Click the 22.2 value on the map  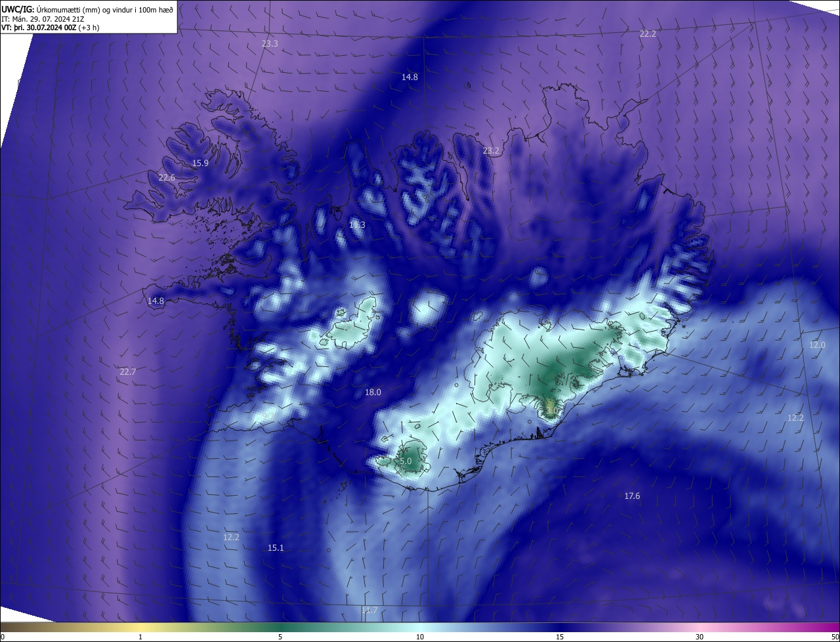[648, 33]
